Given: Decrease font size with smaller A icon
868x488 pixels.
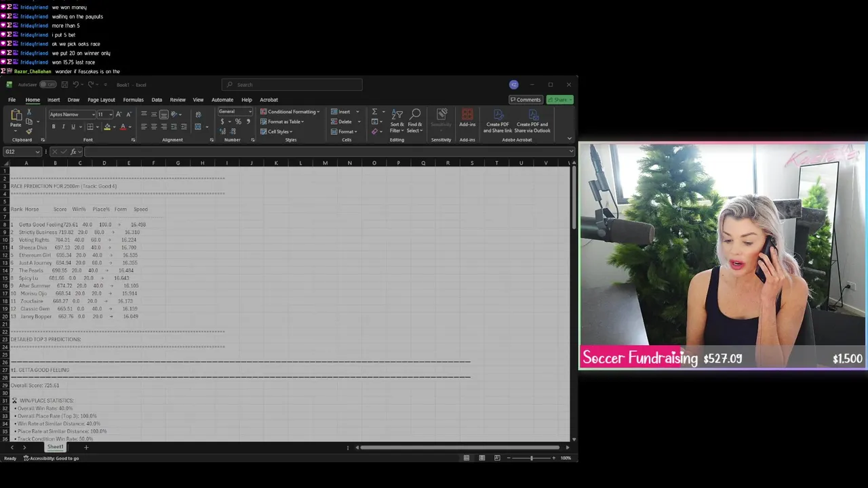Looking at the screenshot, I should pos(128,115).
